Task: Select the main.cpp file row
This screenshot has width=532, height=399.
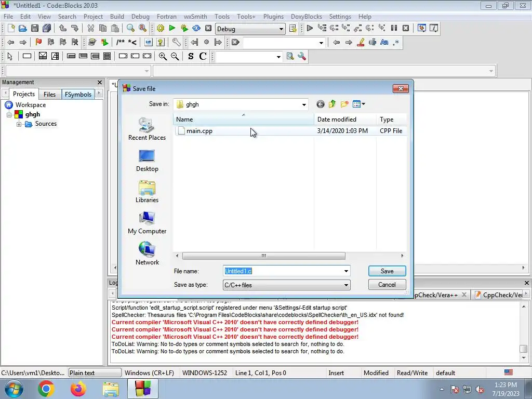Action: pyautogui.click(x=290, y=130)
